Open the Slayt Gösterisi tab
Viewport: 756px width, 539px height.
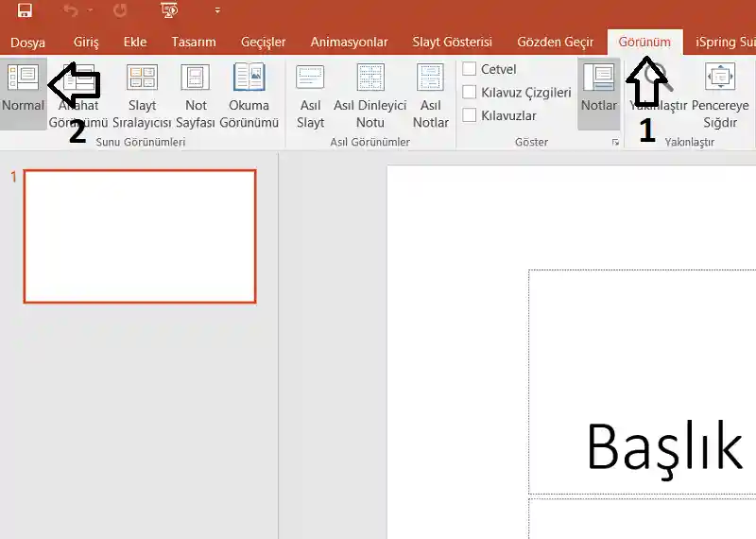click(x=453, y=42)
